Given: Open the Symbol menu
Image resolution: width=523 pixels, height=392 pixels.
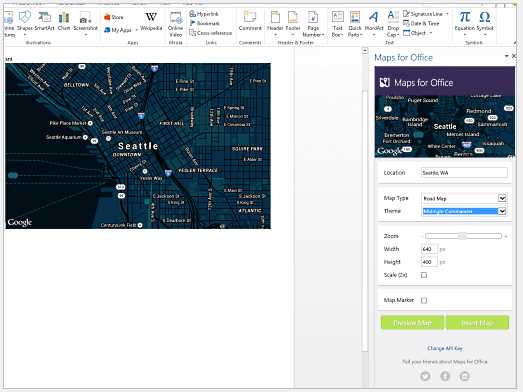Looking at the screenshot, I should [485, 23].
